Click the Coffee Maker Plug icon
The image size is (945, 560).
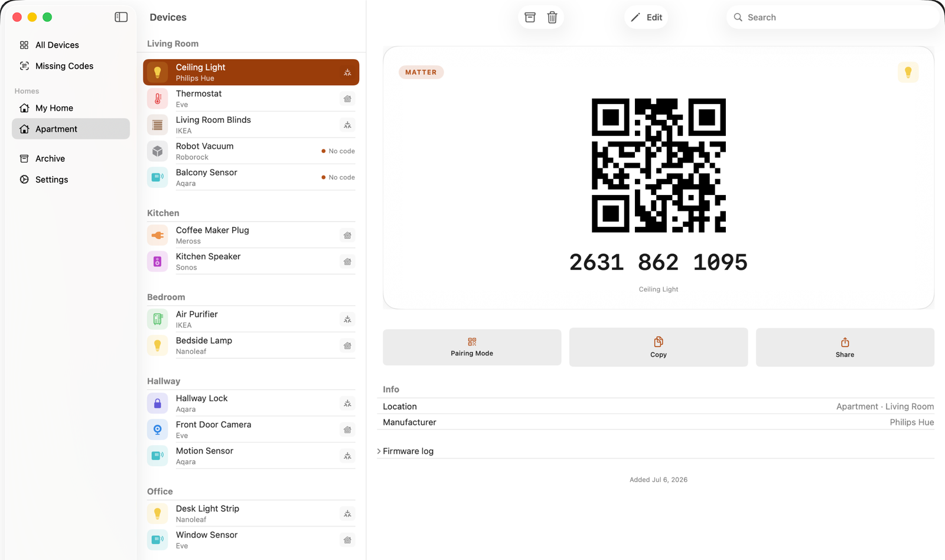click(x=157, y=235)
